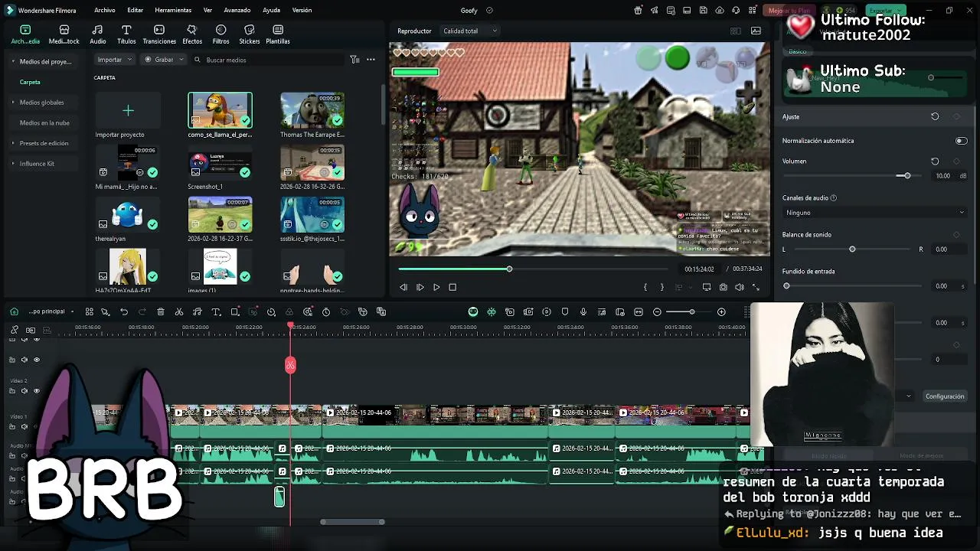Click the Buscar medios search field
980x551 pixels.
(x=268, y=60)
